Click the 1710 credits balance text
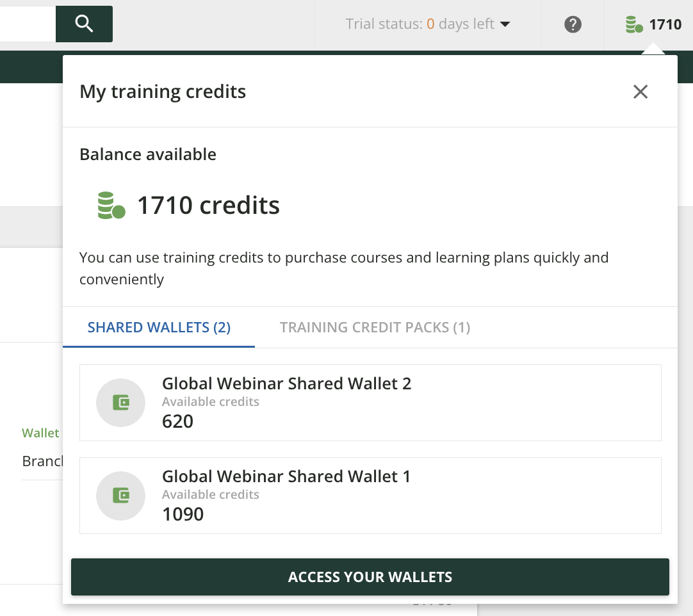This screenshot has height=616, width=693. [x=208, y=206]
